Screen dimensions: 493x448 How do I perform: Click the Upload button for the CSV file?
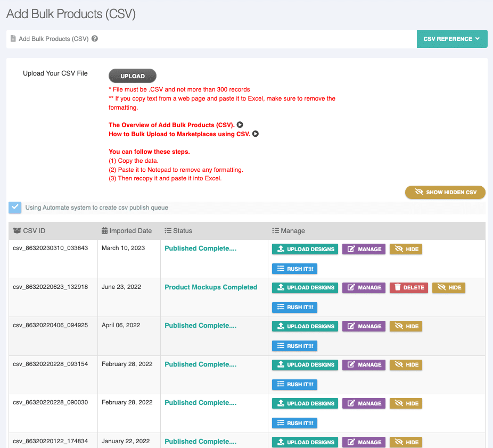pos(133,76)
